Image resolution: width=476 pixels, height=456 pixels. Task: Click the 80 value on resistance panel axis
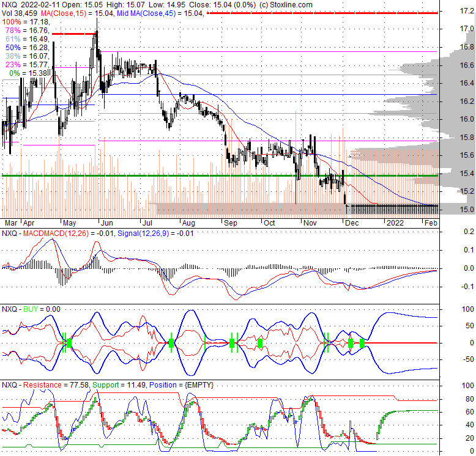[x=470, y=399]
